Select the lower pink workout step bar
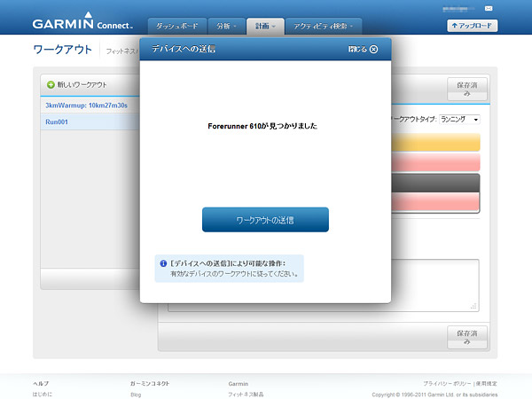Viewport: 532px width, 399px height. pos(435,202)
